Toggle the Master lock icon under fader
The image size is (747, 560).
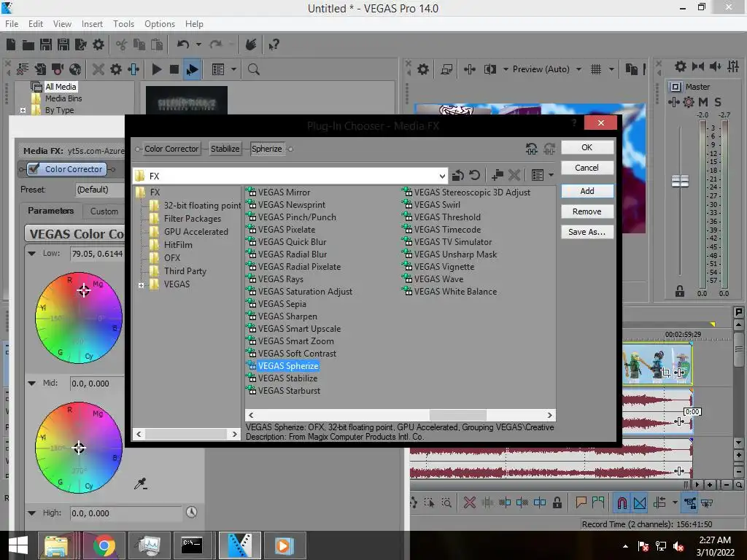pos(680,292)
